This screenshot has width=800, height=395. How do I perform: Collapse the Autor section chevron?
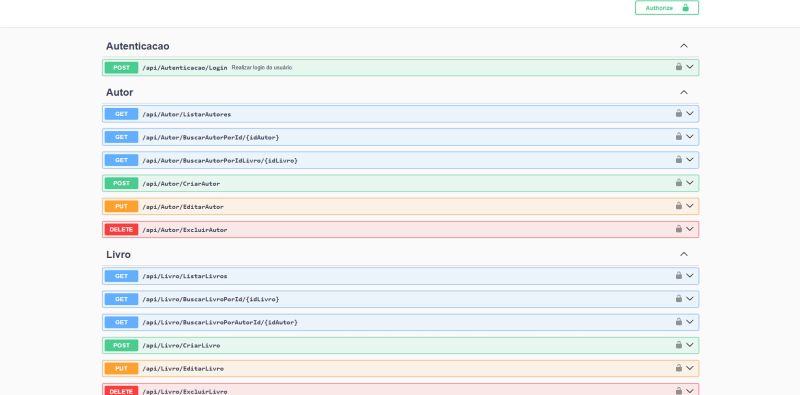(x=684, y=92)
